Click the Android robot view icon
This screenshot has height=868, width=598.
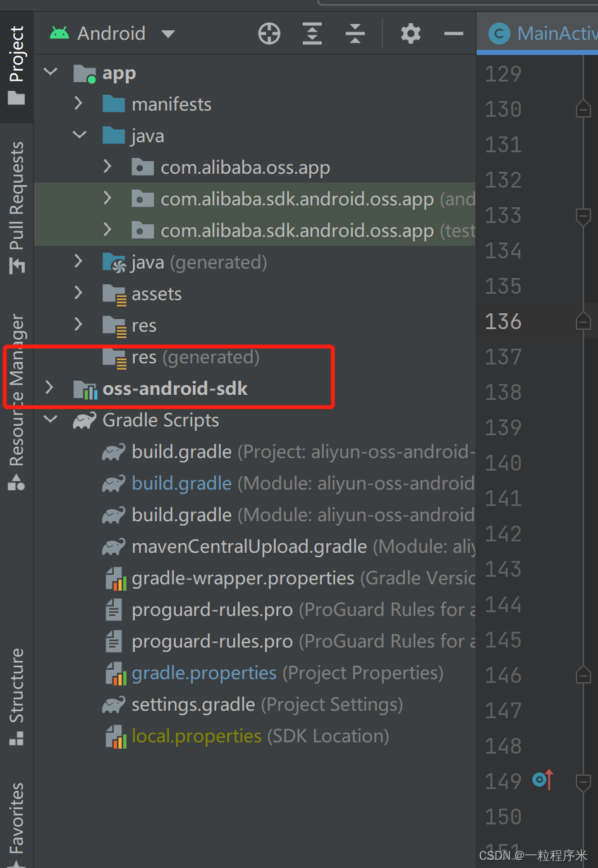59,33
